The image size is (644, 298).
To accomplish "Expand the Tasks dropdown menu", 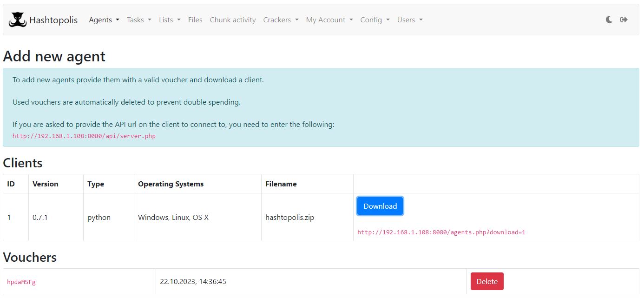I will pos(139,20).
